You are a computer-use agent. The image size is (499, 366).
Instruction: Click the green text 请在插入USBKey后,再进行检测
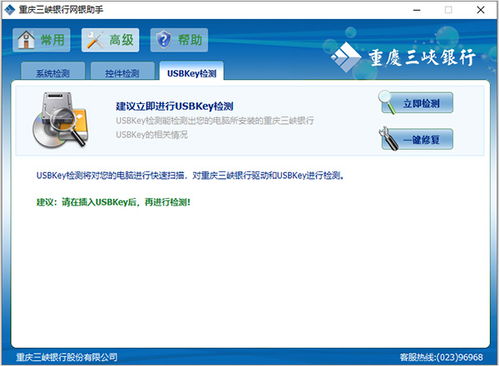[126, 202]
